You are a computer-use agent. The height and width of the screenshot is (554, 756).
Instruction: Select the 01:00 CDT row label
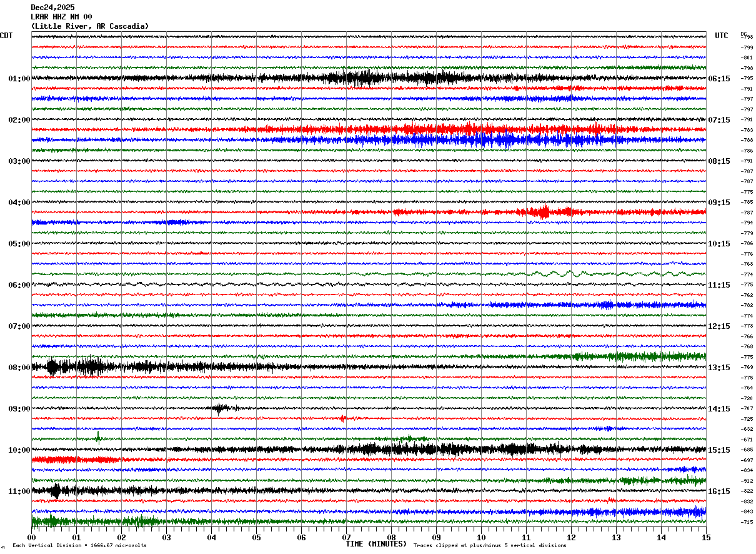coord(19,79)
